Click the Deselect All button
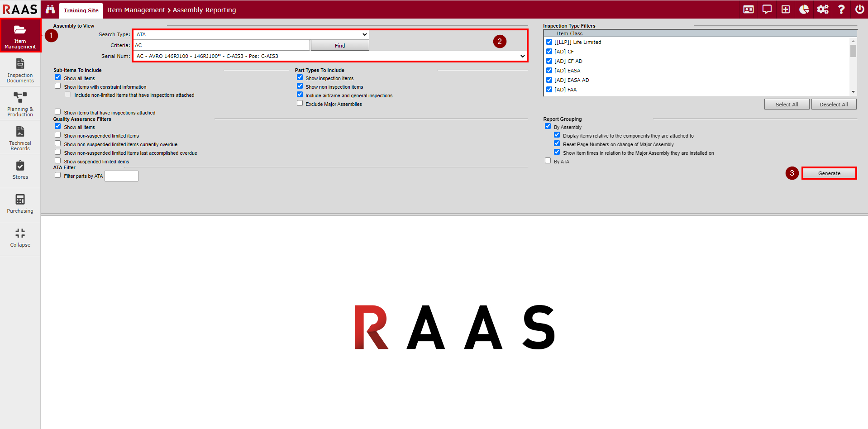This screenshot has height=429, width=868. [x=833, y=105]
